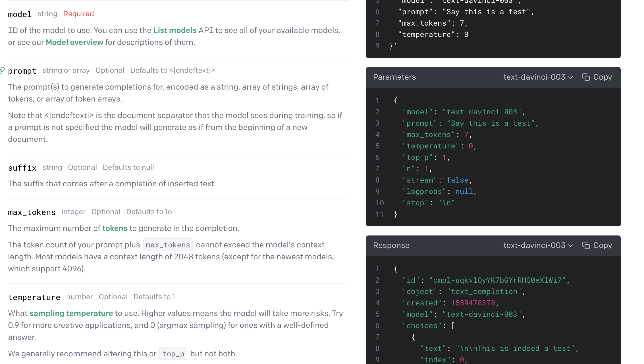Click the 'integer' type label for max_tokens
This screenshot has width=644, height=364.
click(x=73, y=212)
